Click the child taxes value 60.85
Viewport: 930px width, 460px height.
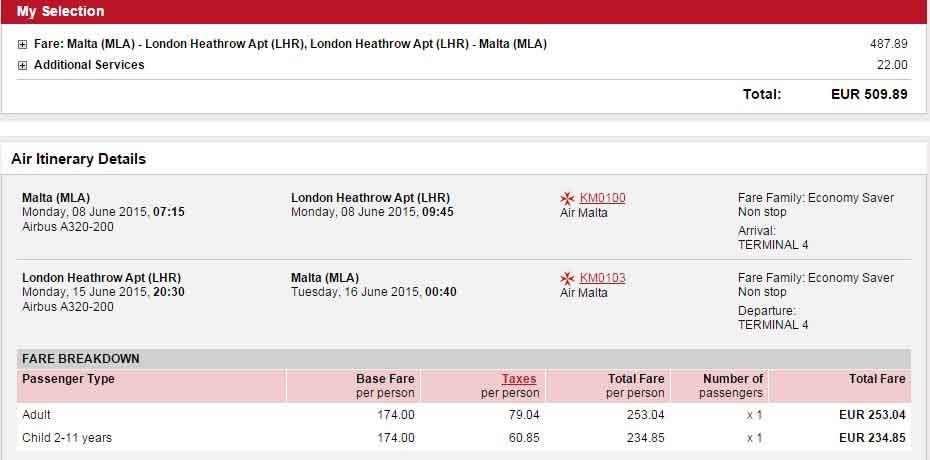[x=524, y=438]
